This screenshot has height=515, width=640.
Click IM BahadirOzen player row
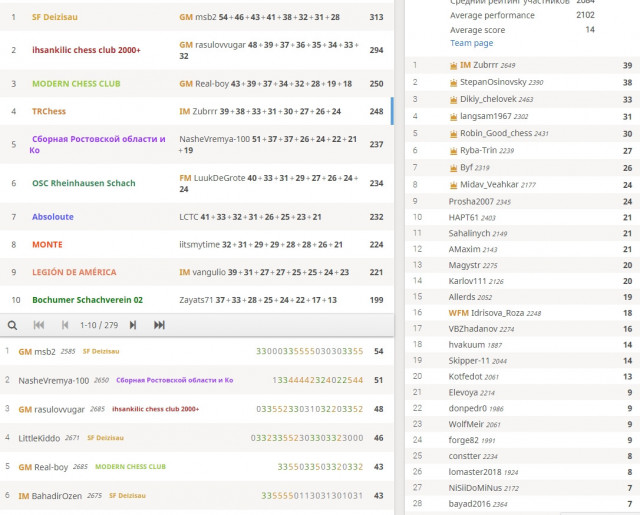(197, 496)
